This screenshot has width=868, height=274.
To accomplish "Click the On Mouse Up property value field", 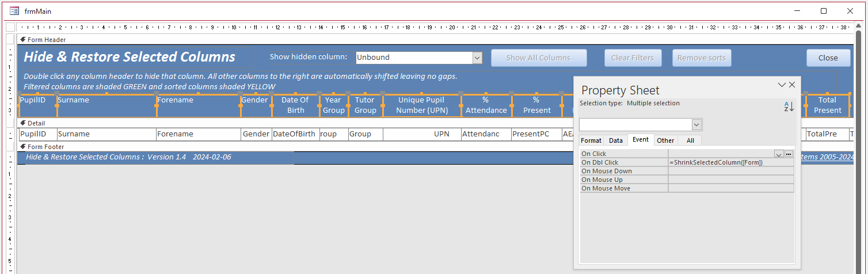I will pyautogui.click(x=731, y=180).
